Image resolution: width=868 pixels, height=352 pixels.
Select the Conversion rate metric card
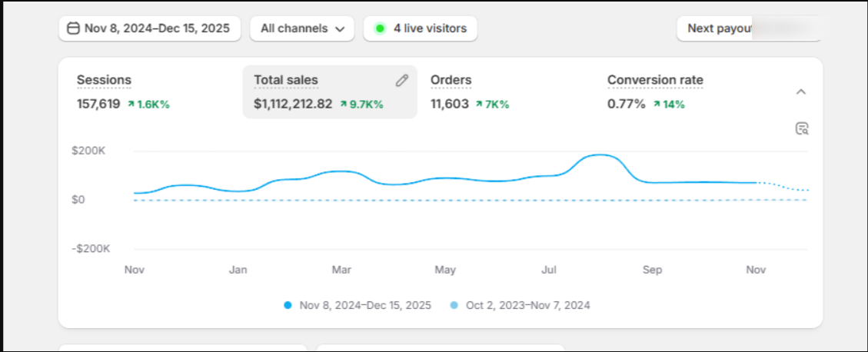[683, 92]
